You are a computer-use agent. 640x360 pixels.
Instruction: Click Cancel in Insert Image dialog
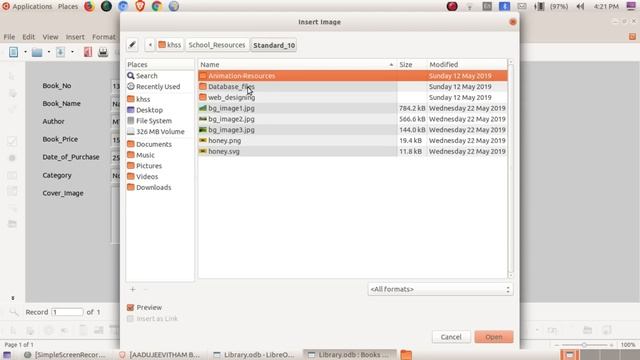pyautogui.click(x=451, y=337)
